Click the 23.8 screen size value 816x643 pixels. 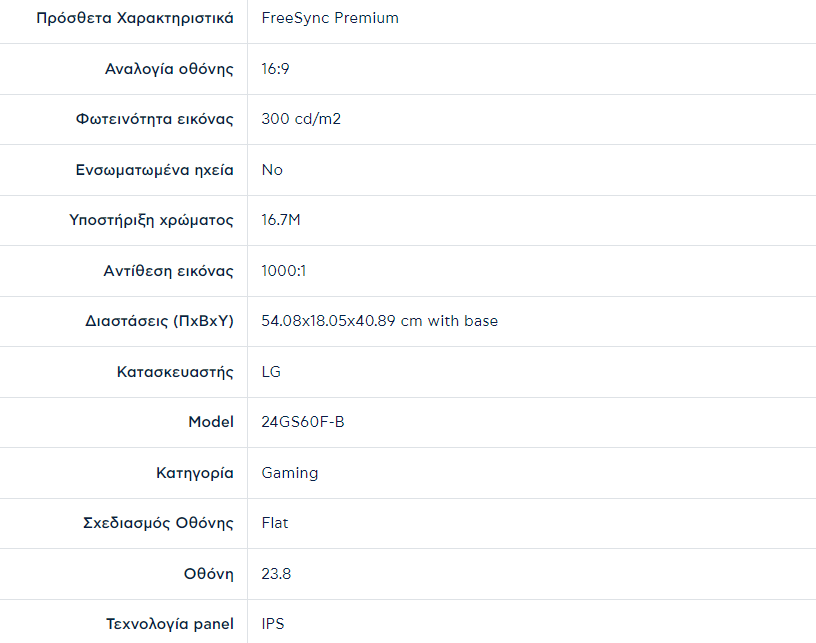coord(276,574)
